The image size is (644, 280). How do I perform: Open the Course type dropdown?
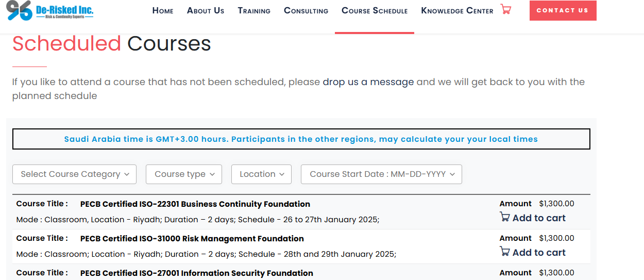click(184, 174)
